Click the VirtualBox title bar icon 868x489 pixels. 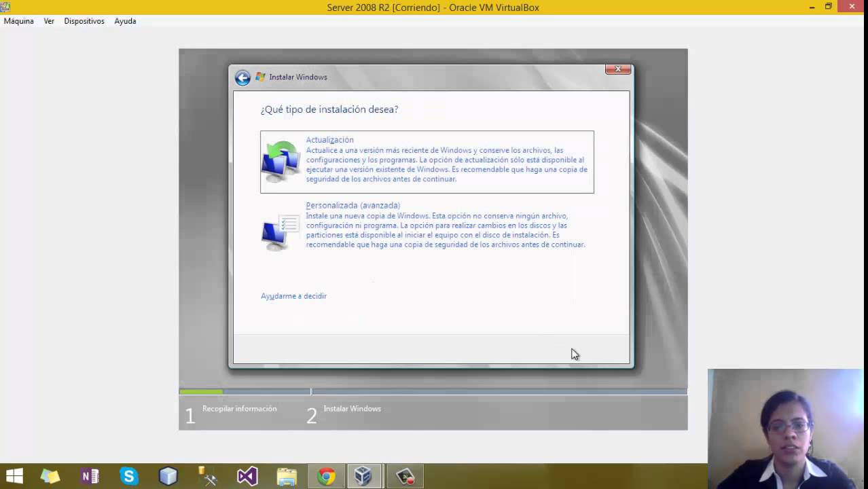5,7
